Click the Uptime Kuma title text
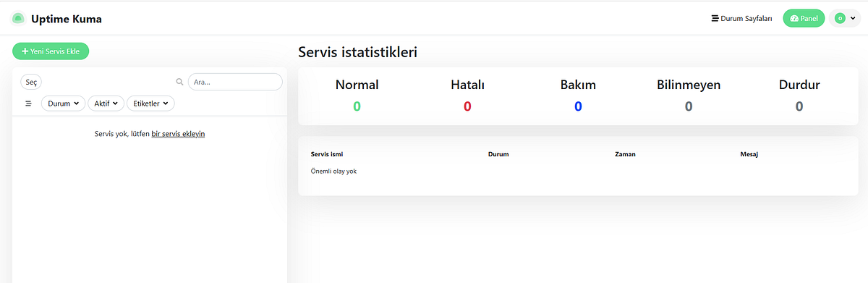Screen dimensions: 868x283 (x=67, y=19)
